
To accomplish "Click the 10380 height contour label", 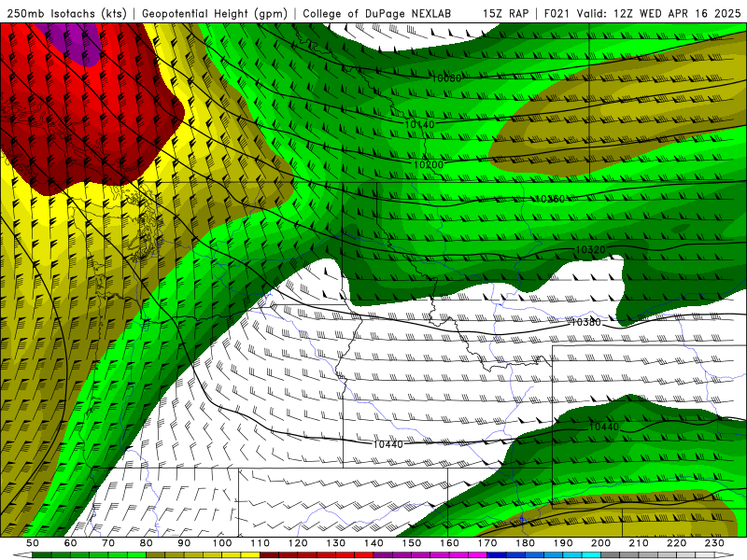I will tap(586, 322).
